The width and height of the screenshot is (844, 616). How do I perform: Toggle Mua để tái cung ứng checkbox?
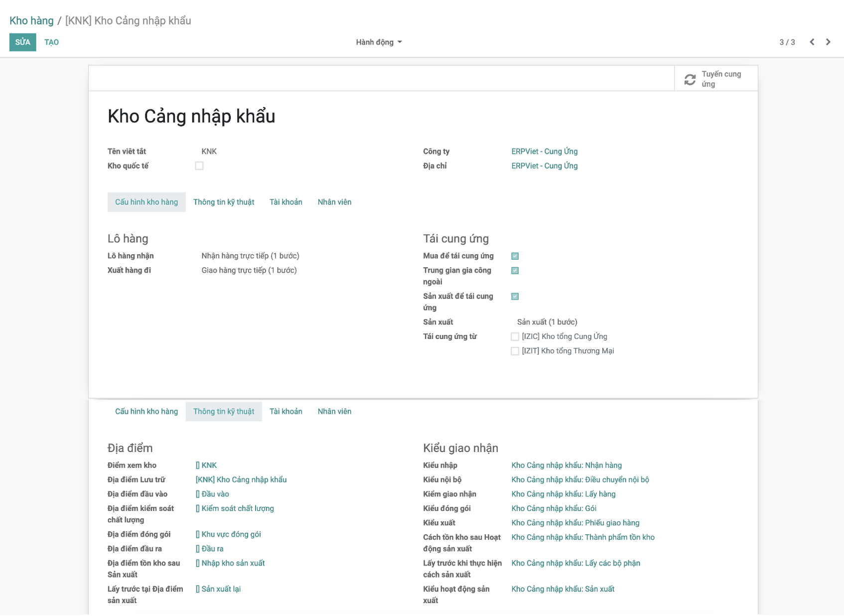tap(515, 256)
